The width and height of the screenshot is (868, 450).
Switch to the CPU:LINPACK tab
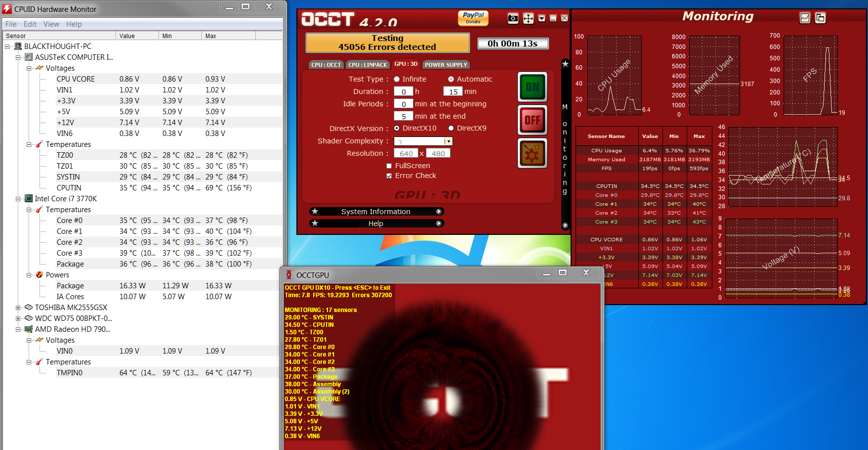[x=368, y=65]
